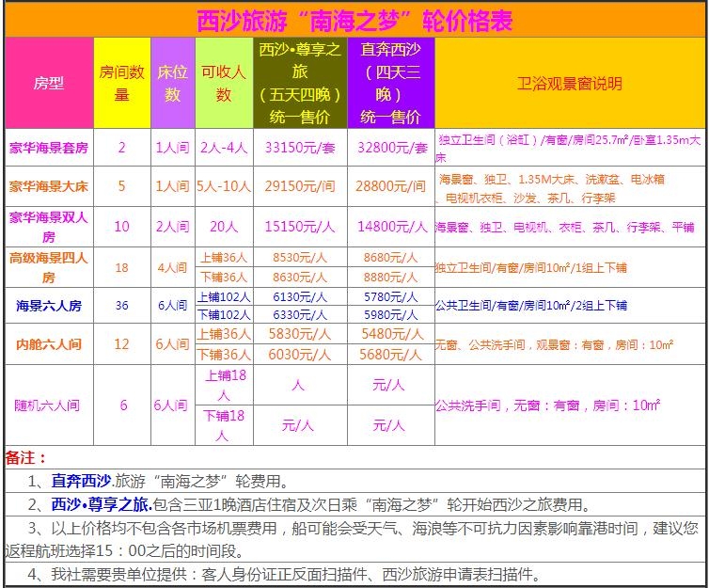Select the 房型 header cell
Screen dimensions: 709x588
(49, 83)
